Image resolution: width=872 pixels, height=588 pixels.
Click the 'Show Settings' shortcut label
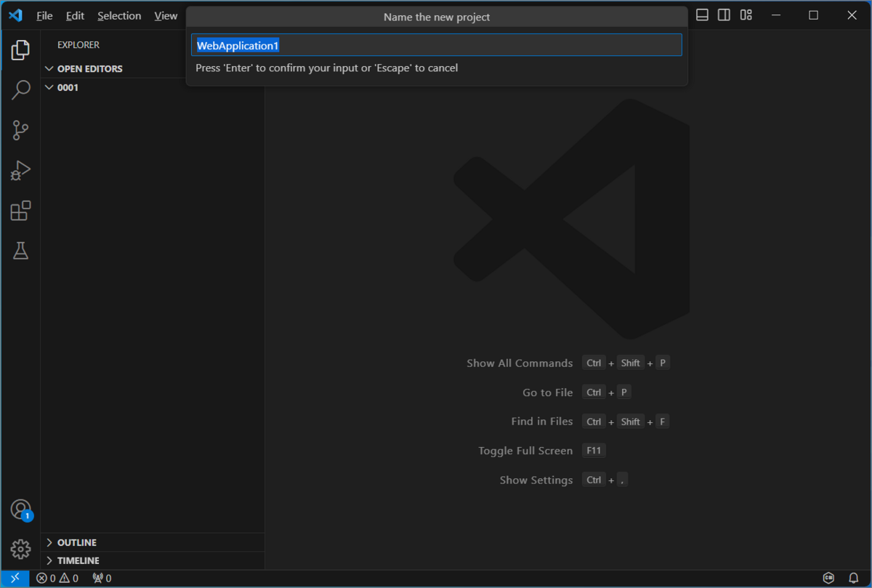tap(536, 480)
